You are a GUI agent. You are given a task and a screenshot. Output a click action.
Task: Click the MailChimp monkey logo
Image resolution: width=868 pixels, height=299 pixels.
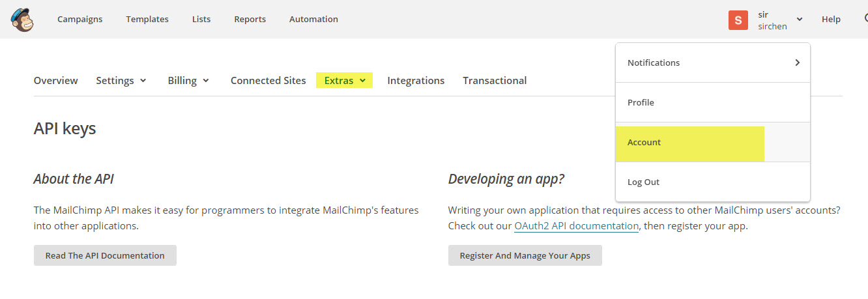pyautogui.click(x=22, y=20)
